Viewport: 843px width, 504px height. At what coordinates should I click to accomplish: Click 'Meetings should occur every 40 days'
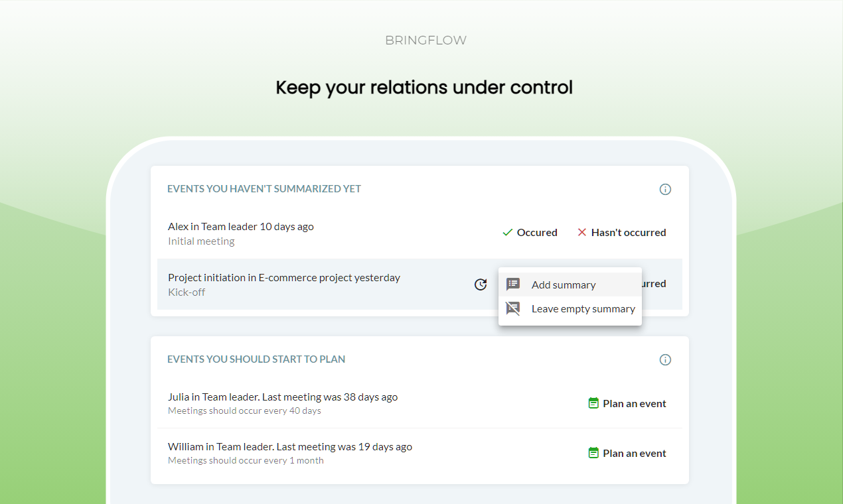point(244,411)
